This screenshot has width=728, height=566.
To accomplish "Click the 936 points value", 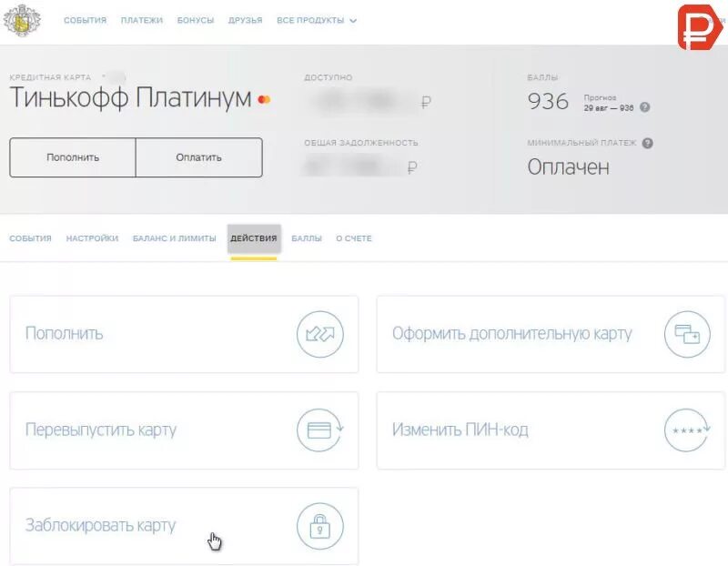I will click(548, 101).
